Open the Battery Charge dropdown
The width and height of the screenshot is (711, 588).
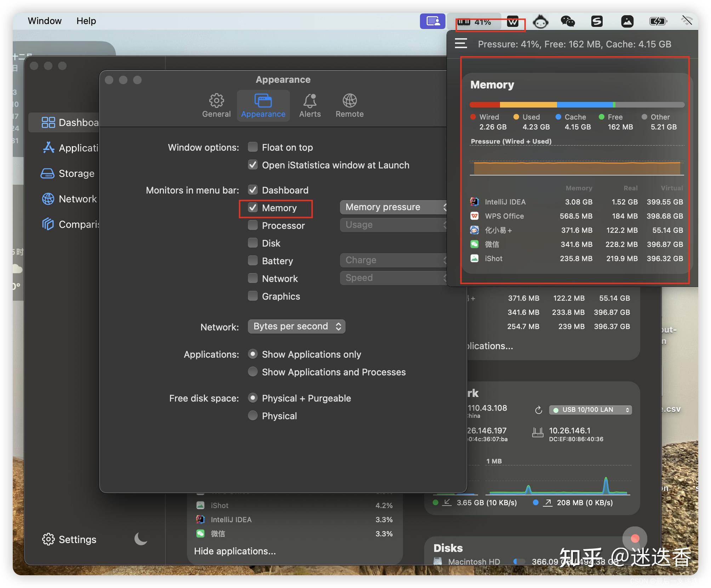[394, 260]
